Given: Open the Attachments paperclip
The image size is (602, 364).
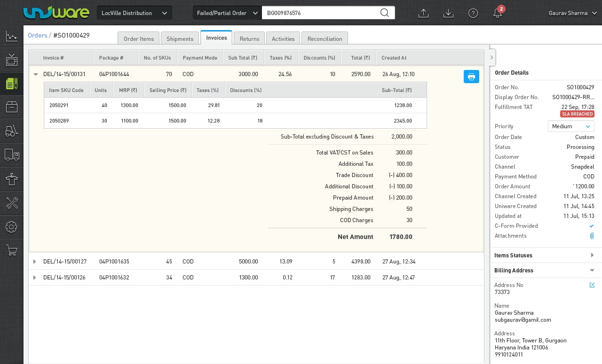Looking at the screenshot, I should point(592,236).
